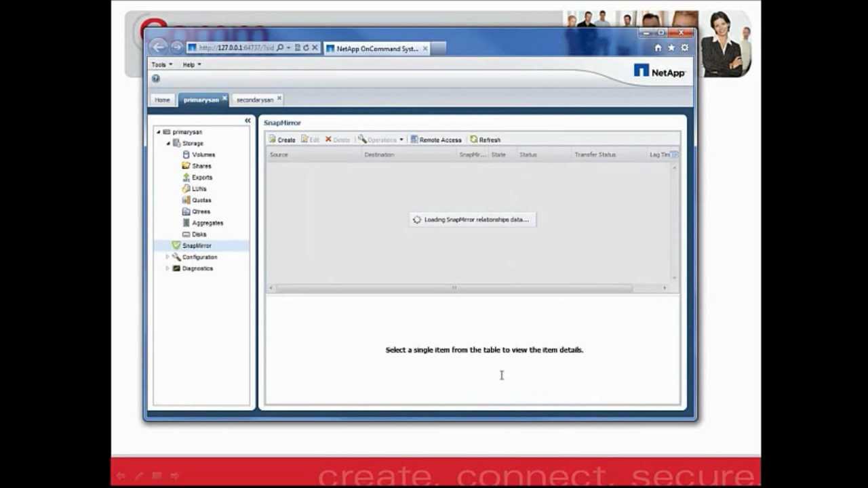Click the Qtrees icon in tree
This screenshot has height=488, width=868.
coord(186,211)
